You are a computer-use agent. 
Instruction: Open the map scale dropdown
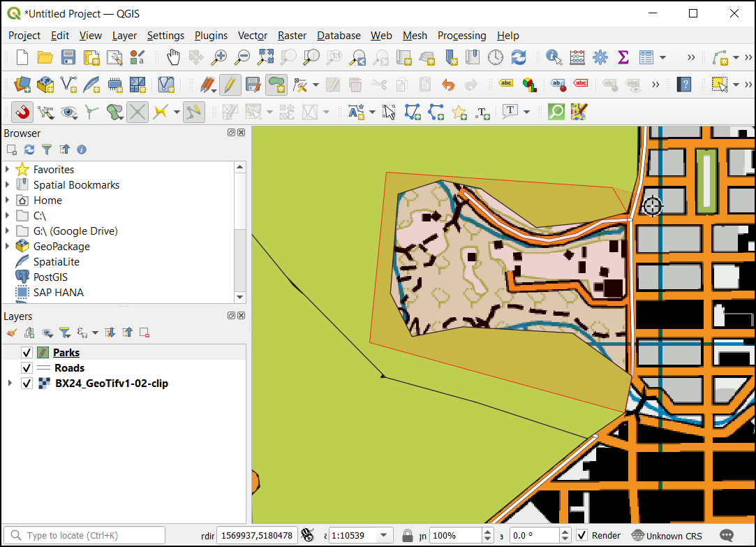(x=382, y=536)
